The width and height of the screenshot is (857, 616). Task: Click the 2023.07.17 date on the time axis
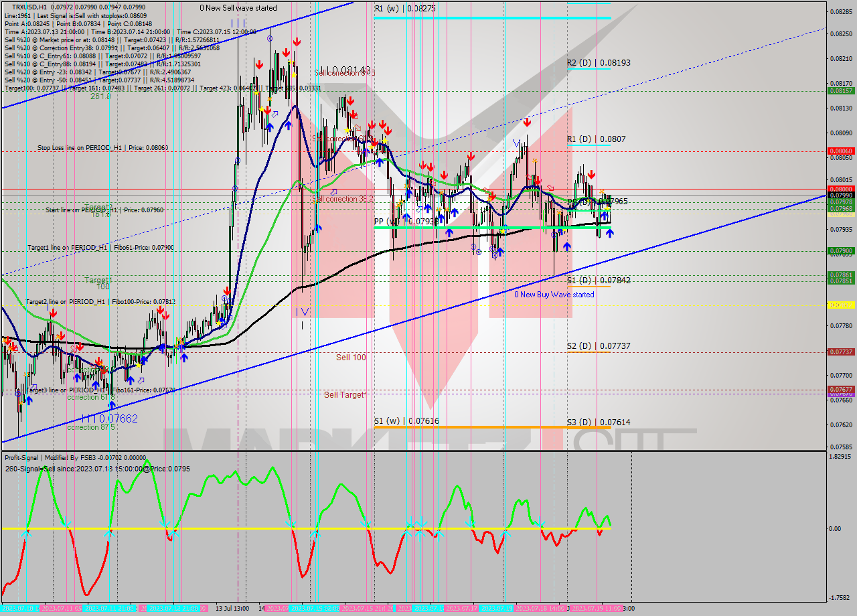tap(462, 609)
